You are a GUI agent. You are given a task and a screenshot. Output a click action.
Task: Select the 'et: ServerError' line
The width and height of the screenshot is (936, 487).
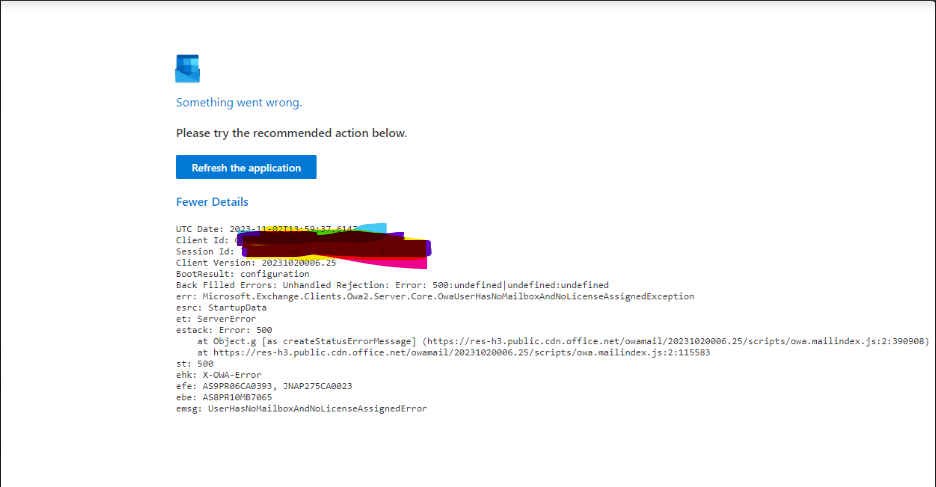pyautogui.click(x=216, y=319)
